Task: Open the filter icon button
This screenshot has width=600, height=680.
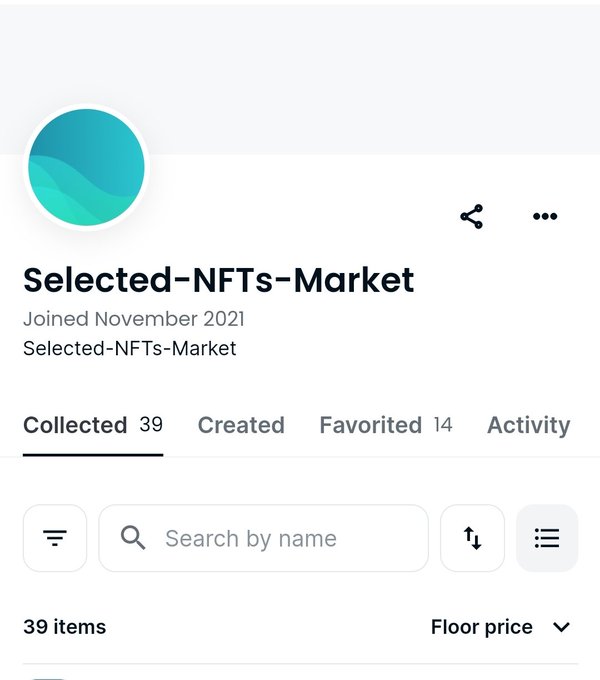Action: [x=55, y=538]
